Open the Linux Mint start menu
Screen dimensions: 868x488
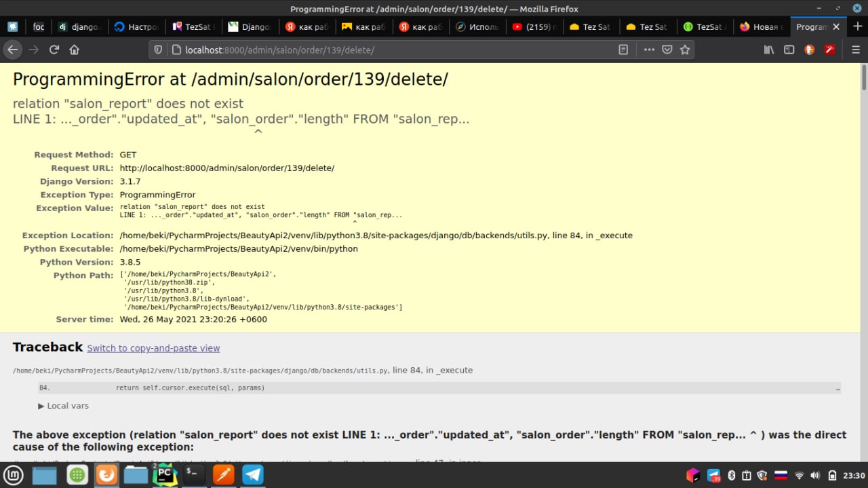pos(14,475)
